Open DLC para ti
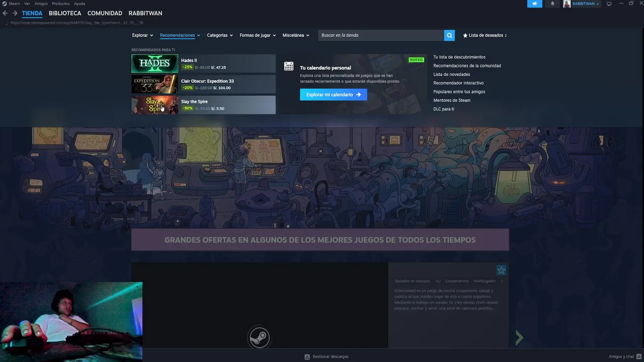This screenshot has width=644, height=362. click(444, 109)
